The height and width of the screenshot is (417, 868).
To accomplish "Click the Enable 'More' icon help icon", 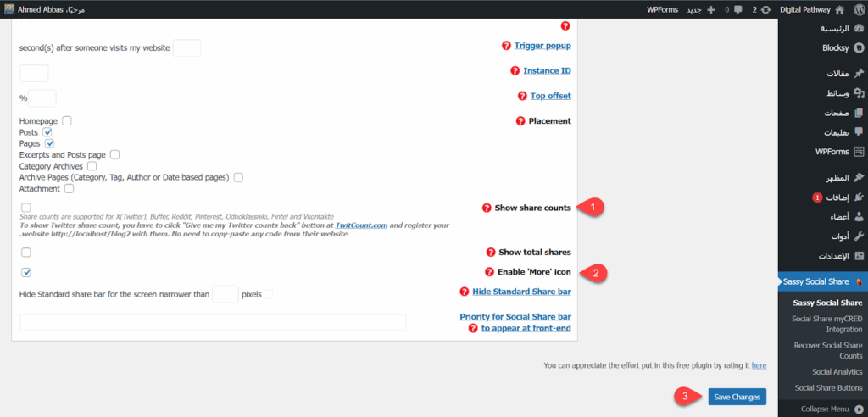I will [x=489, y=272].
